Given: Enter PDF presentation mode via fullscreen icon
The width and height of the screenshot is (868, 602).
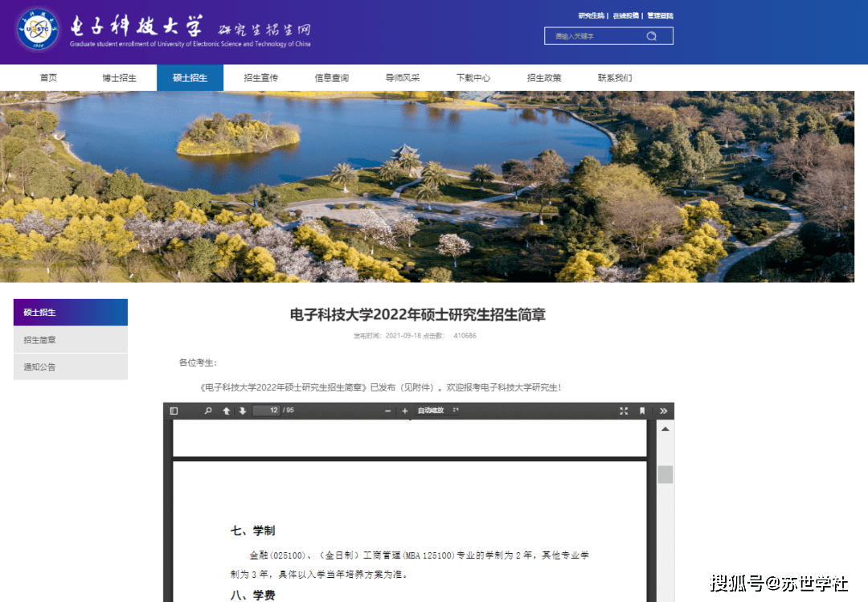Looking at the screenshot, I should coord(624,411).
